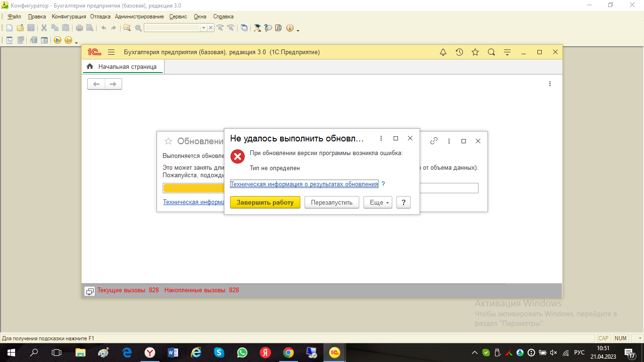Image resolution: width=644 pixels, height=362 pixels.
Task: Select the Начальная страница tab
Action: 123,67
